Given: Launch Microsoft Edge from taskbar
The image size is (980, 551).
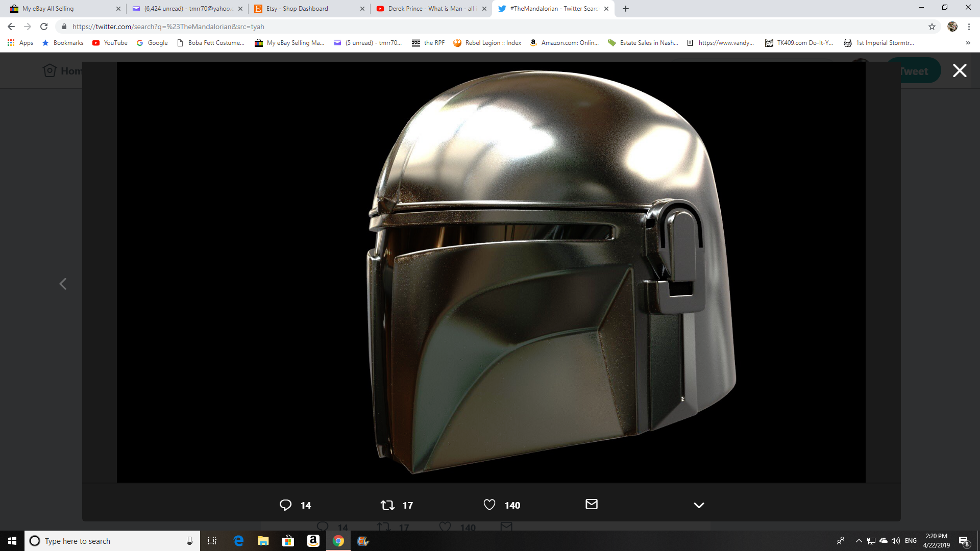Looking at the screenshot, I should coord(238,541).
